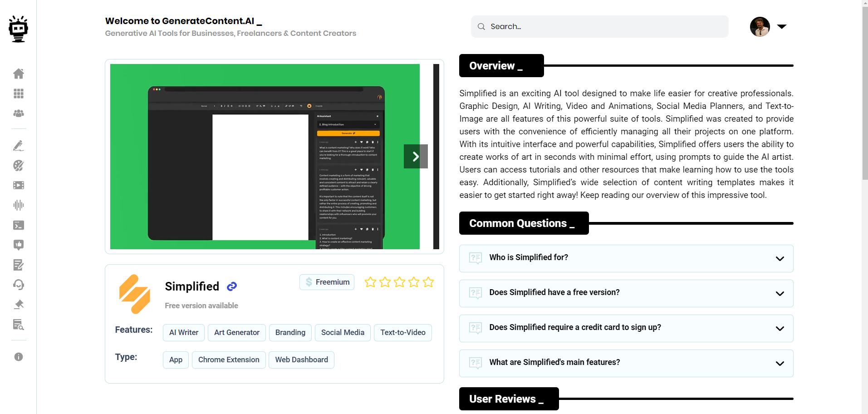The width and height of the screenshot is (868, 414).
Task: Click the Branding feature tag
Action: pos(290,333)
